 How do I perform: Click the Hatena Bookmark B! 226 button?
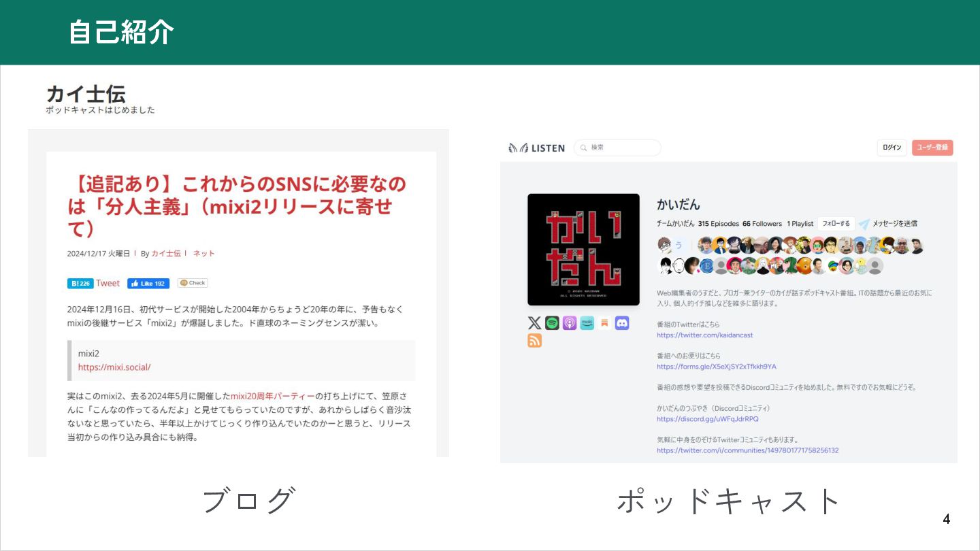point(80,283)
